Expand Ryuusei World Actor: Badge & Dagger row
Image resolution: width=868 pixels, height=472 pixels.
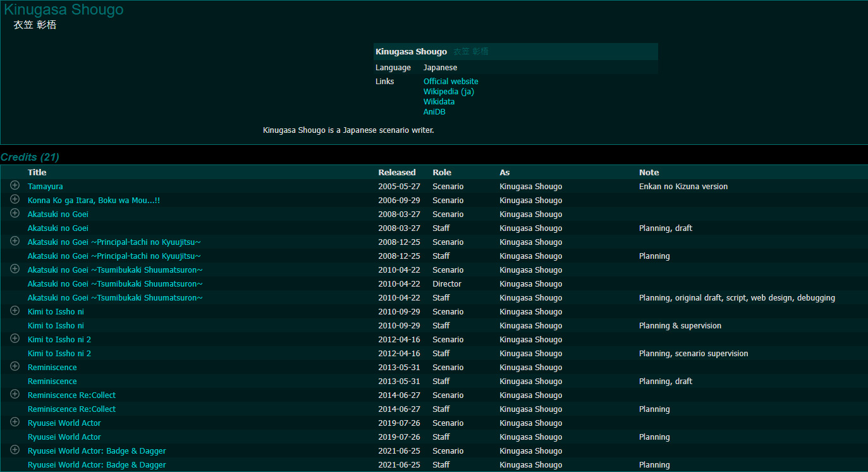15,450
